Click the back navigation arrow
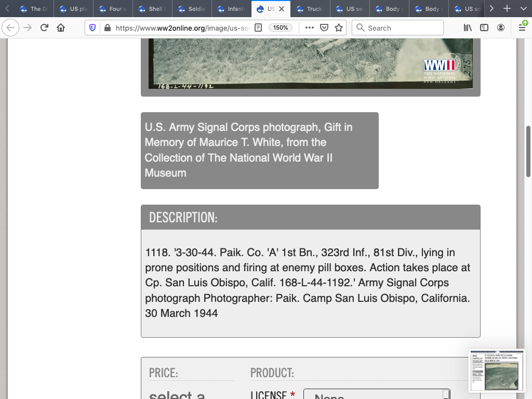 click(x=11, y=28)
